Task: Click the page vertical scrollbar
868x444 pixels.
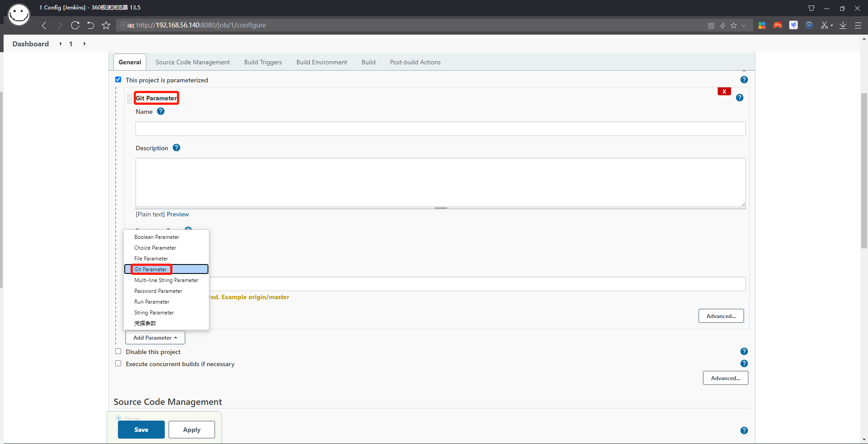Action: (863, 170)
